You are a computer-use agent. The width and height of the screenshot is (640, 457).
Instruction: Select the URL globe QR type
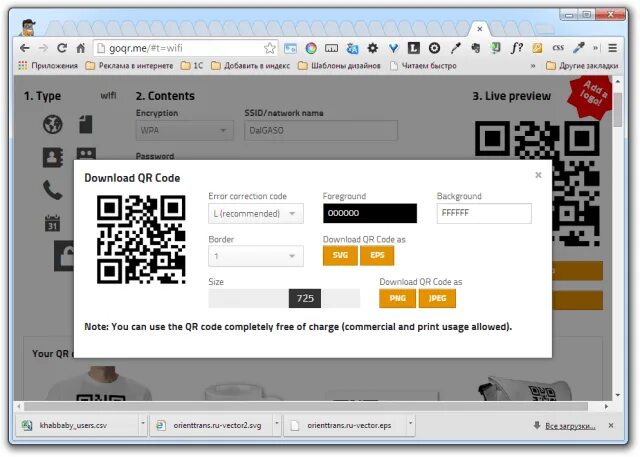click(53, 124)
